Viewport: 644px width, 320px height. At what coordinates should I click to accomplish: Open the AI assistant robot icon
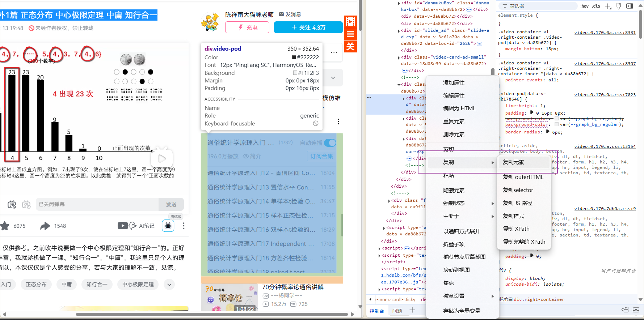coord(168,226)
